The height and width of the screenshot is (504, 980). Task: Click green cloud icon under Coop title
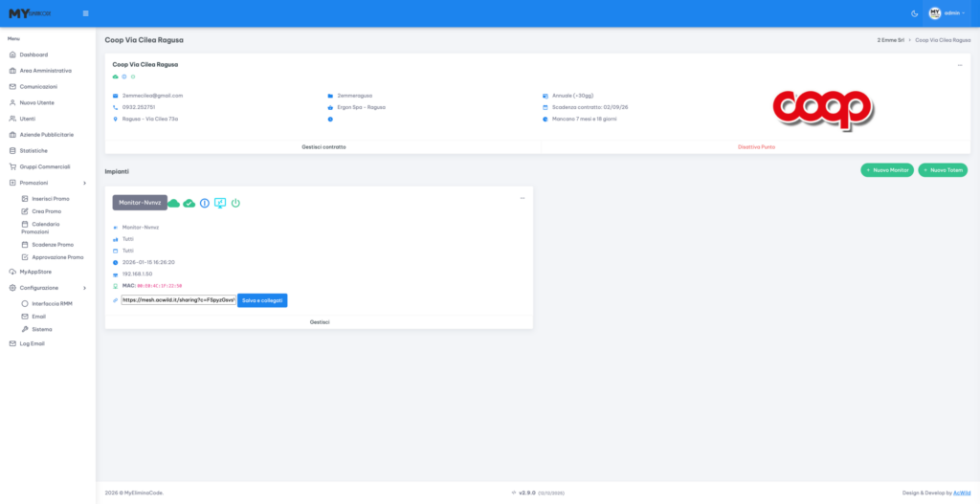(x=115, y=77)
